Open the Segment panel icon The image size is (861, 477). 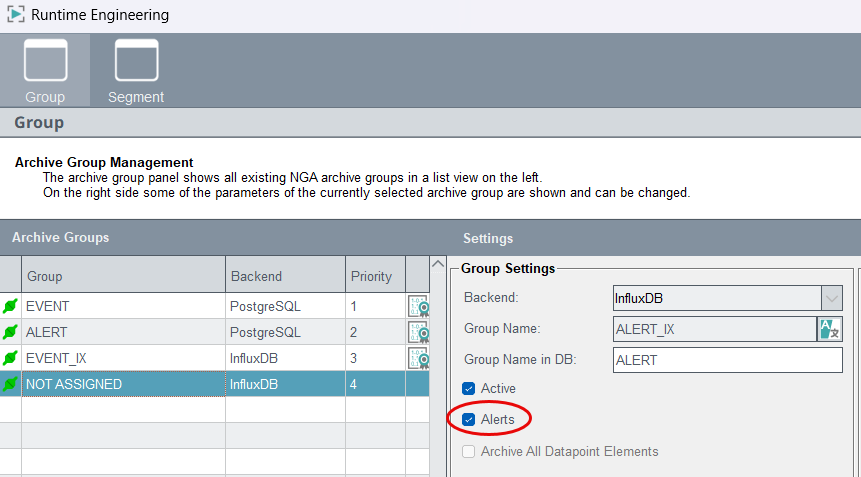(x=136, y=60)
